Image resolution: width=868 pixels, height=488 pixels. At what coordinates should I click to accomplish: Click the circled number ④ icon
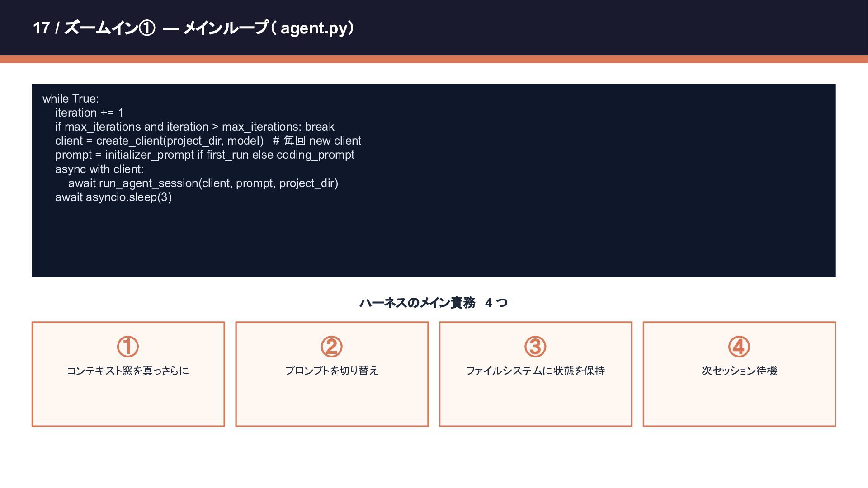coord(739,347)
